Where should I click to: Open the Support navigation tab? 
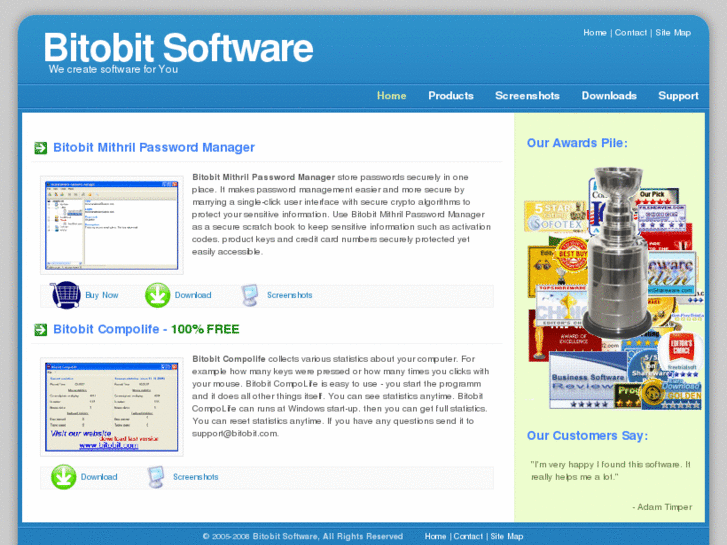pos(678,96)
